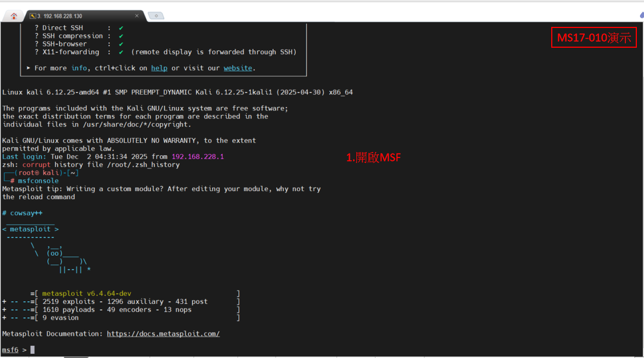Click the '< metasploit >' speech bubble text
Viewport: 644px width, 360px height.
point(30,229)
